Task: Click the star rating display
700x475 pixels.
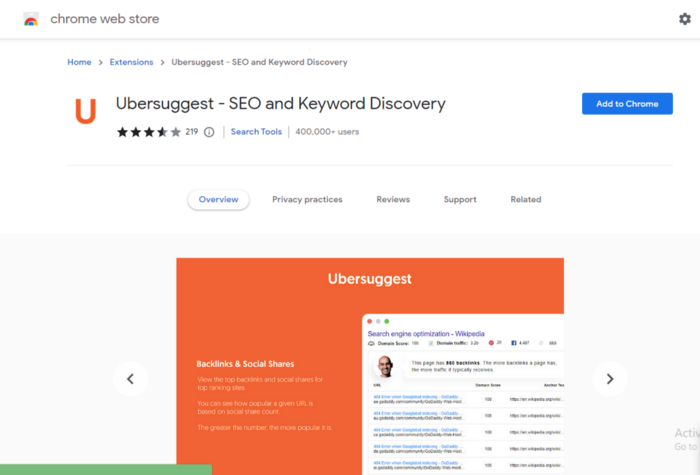Action: (x=149, y=132)
